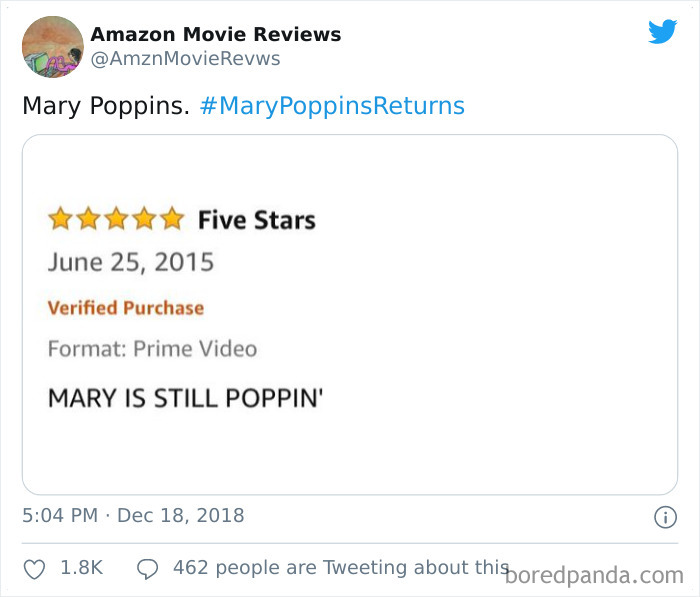Image resolution: width=700 pixels, height=597 pixels.
Task: Open the tweet timestamp 5:04 PM link
Action: 60,516
